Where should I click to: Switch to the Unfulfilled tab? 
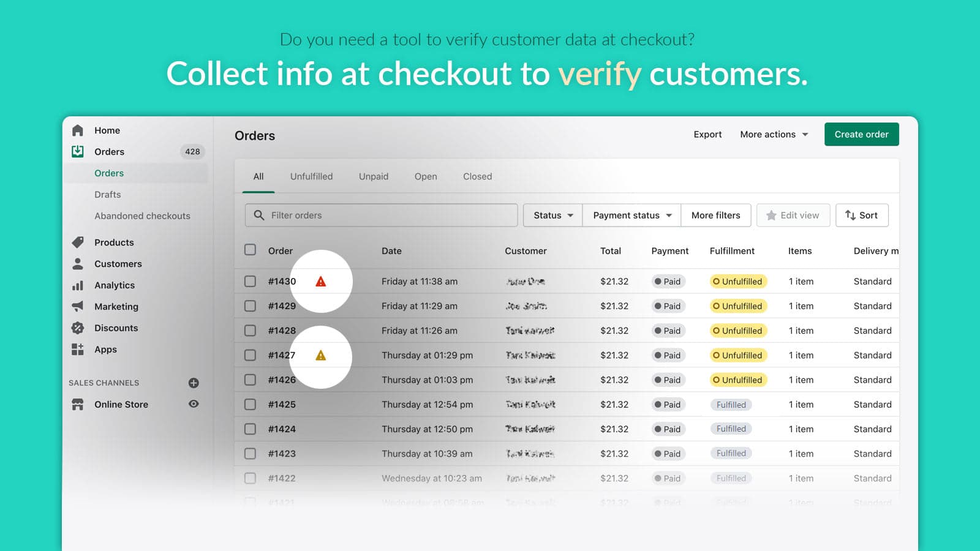311,176
